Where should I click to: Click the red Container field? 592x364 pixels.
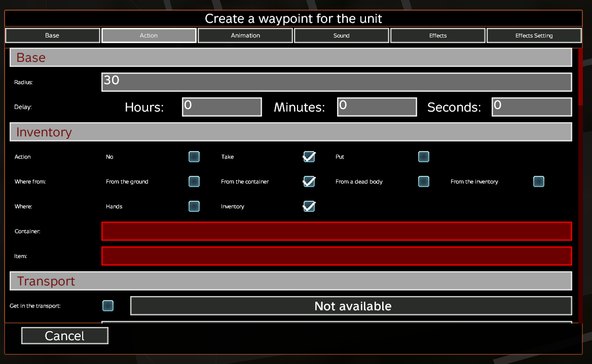click(337, 231)
